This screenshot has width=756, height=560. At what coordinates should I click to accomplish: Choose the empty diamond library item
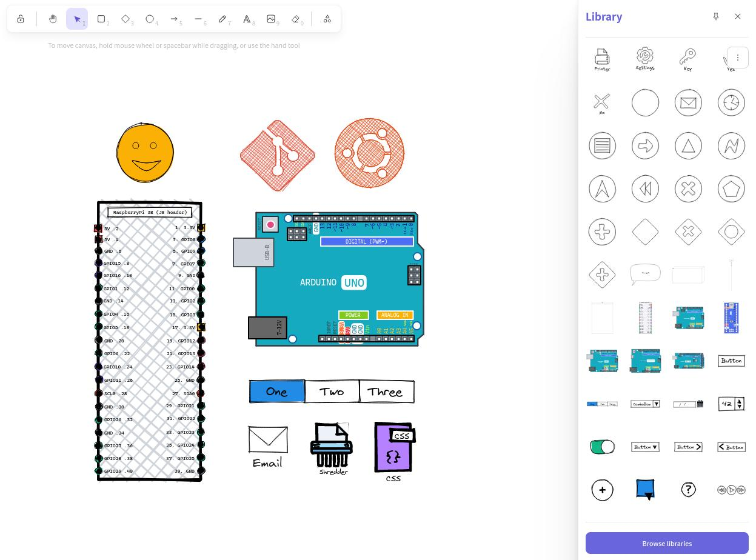(x=645, y=232)
